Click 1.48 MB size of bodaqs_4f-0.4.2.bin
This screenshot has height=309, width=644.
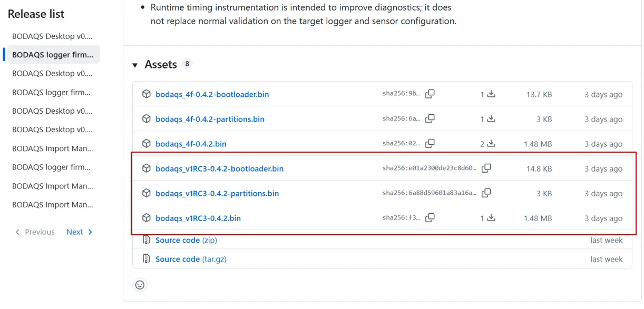point(538,144)
